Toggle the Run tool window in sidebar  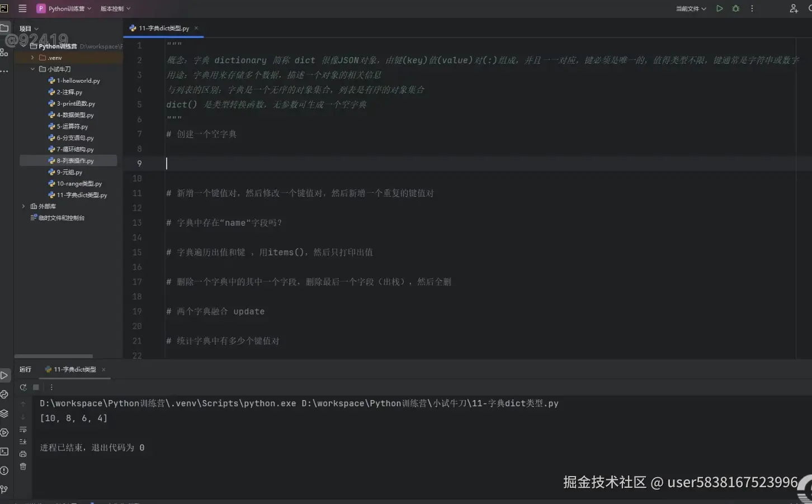[5, 375]
